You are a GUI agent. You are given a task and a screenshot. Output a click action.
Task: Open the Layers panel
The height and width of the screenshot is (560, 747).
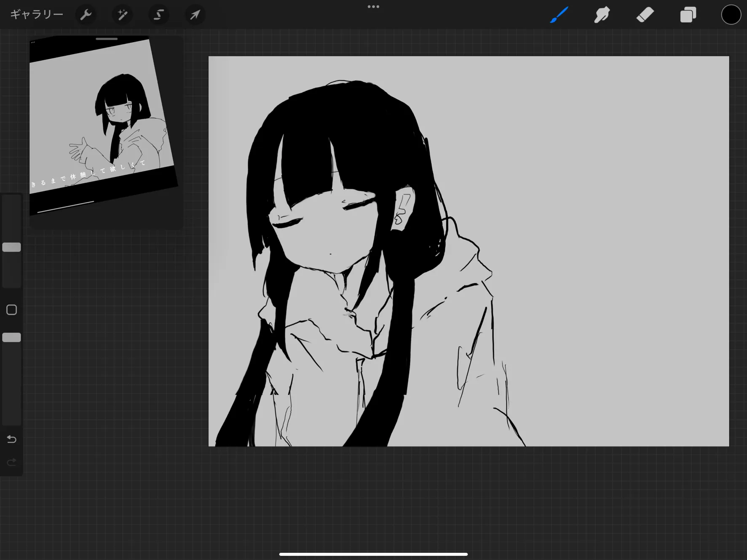[688, 15]
